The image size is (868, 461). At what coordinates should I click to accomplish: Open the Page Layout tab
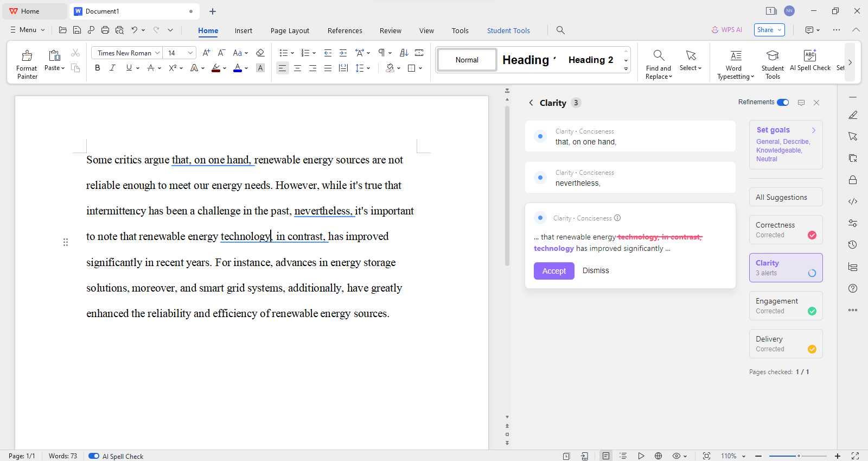coord(290,30)
